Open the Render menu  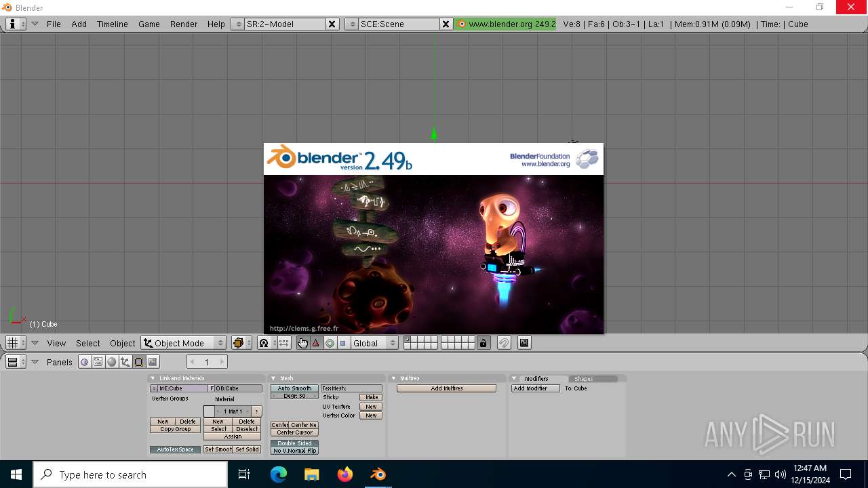click(184, 24)
